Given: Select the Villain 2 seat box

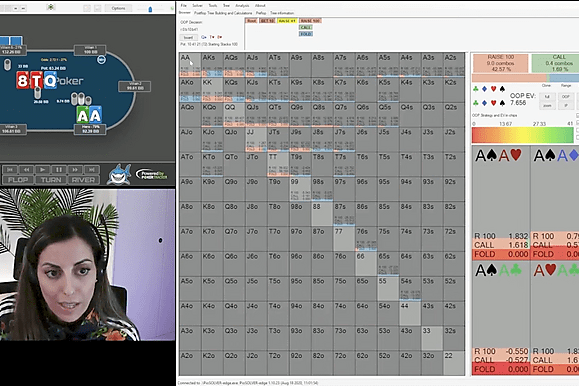Looking at the screenshot, I should (x=134, y=86).
